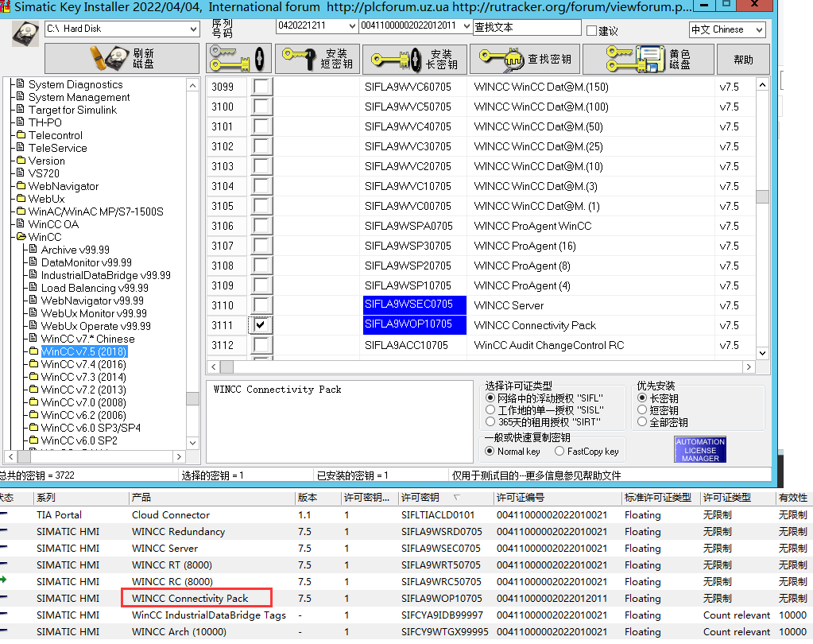Click the yellow disk floppy button
This screenshot has width=813, height=644.
(x=648, y=59)
